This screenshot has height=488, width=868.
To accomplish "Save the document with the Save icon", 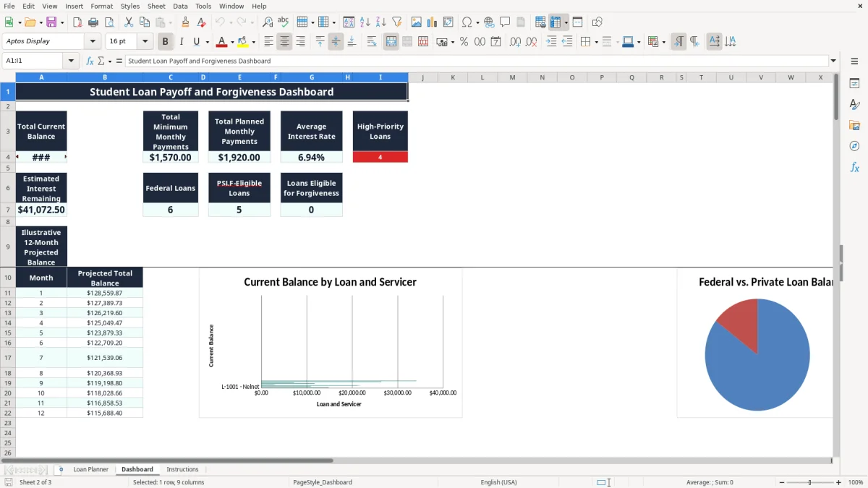I will pos(51,22).
